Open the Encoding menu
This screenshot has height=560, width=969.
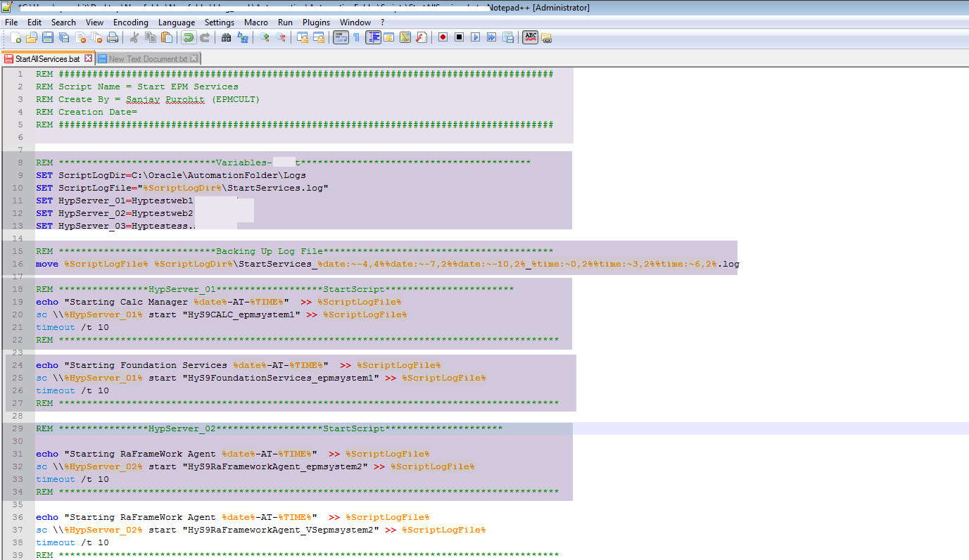coord(130,22)
